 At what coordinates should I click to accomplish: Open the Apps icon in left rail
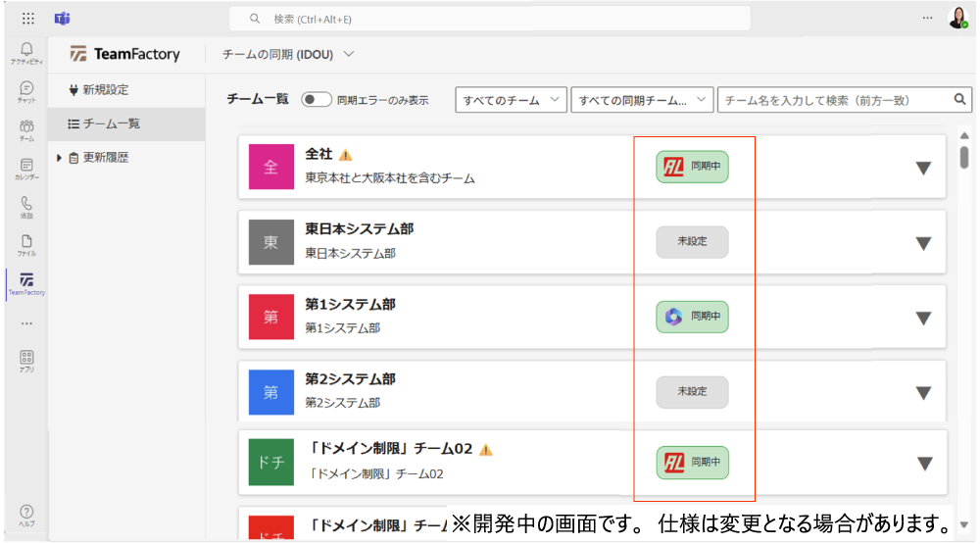tap(26, 360)
